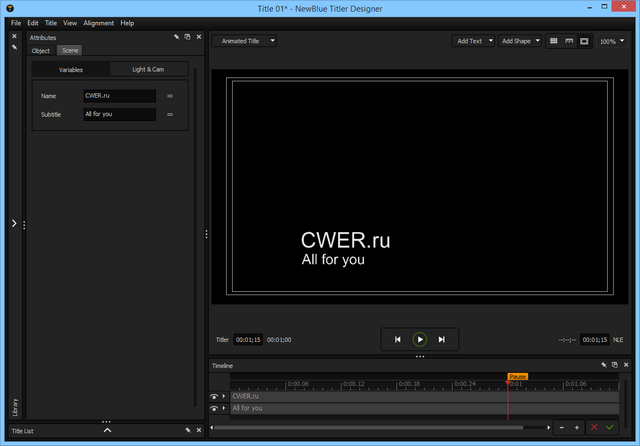Expand the CWER.ru timeline track
Image resolution: width=640 pixels, height=446 pixels.
(x=224, y=397)
